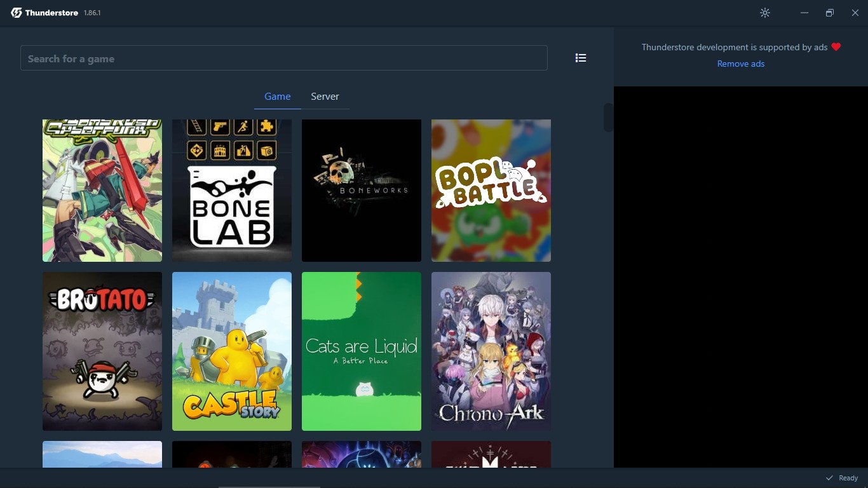This screenshot has height=488, width=868.
Task: Focus the Search for a game field
Action: tap(283, 58)
